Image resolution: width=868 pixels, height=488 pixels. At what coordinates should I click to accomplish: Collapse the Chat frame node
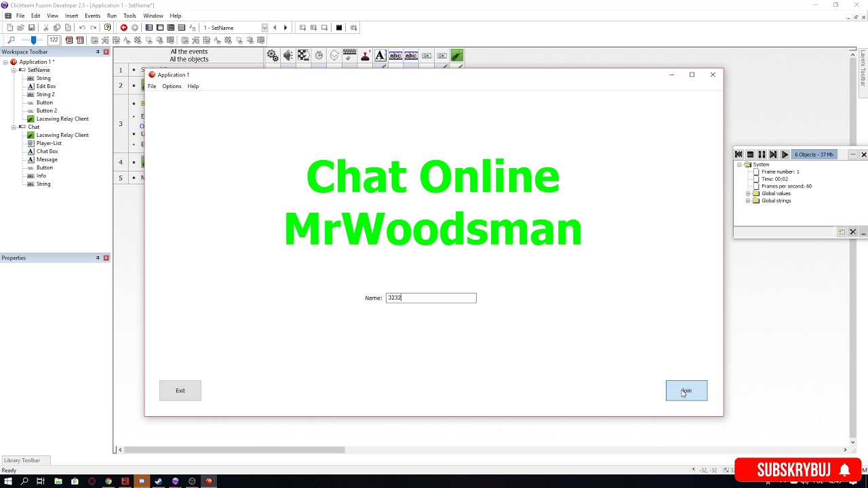click(x=14, y=127)
